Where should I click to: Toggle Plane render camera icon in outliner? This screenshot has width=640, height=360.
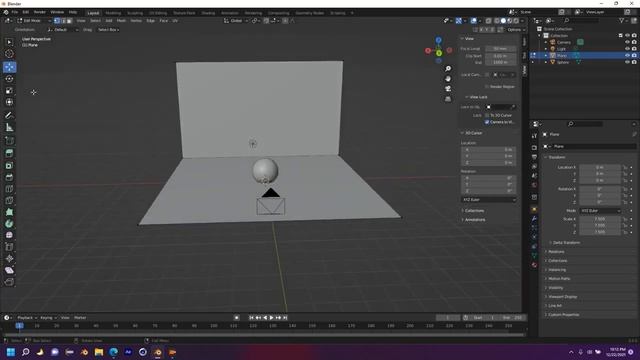pos(634,55)
